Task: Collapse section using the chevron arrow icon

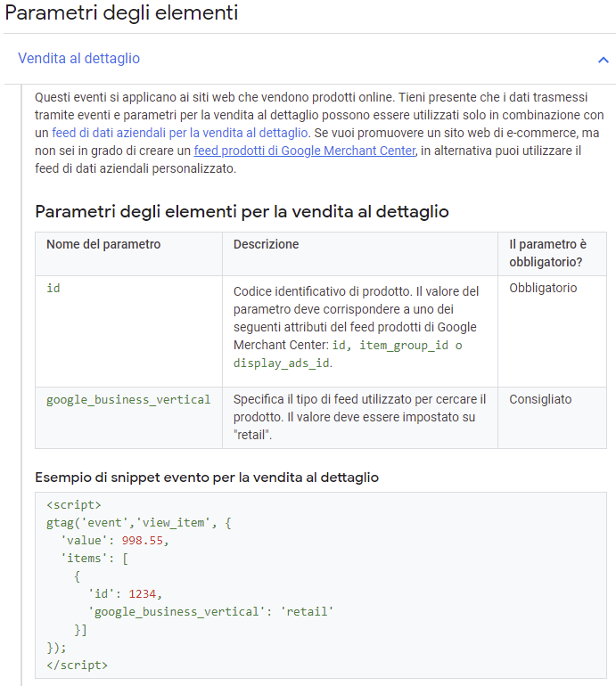Action: tap(603, 60)
